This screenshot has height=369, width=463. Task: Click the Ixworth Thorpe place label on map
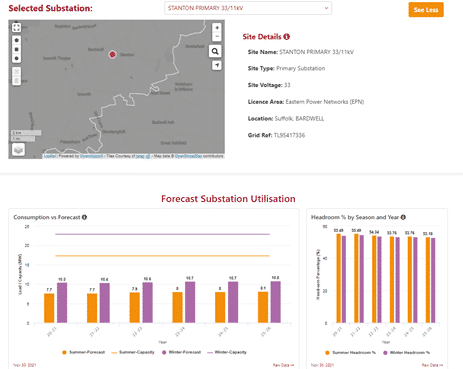point(57,58)
